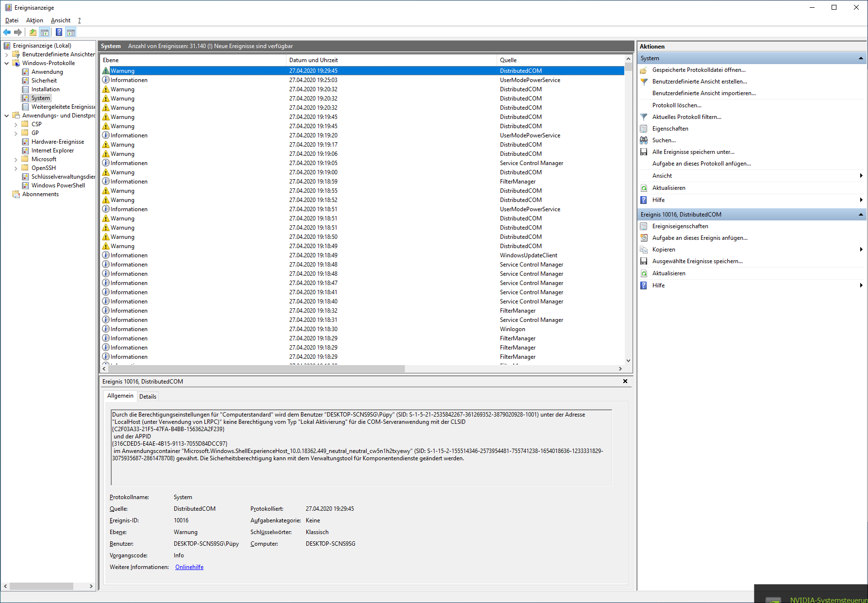
Task: Click the Gespeicherte Protokolldatei öffnen folder icon
Action: 644,70
